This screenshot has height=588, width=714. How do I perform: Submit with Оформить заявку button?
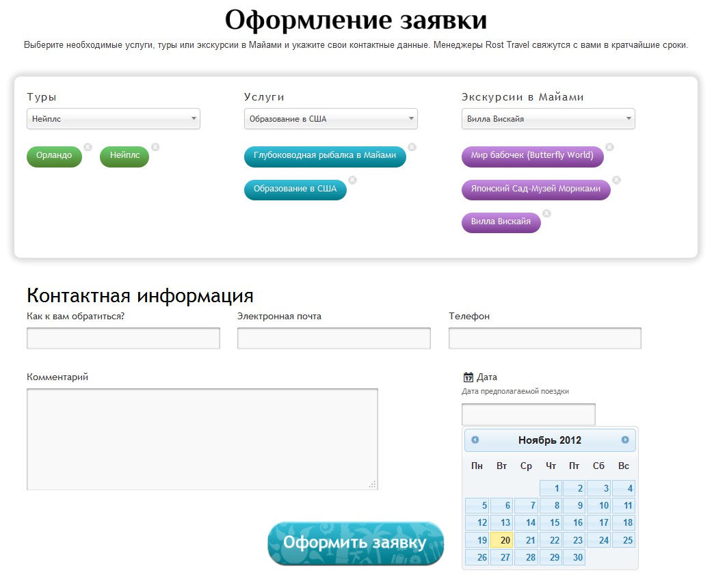[356, 544]
